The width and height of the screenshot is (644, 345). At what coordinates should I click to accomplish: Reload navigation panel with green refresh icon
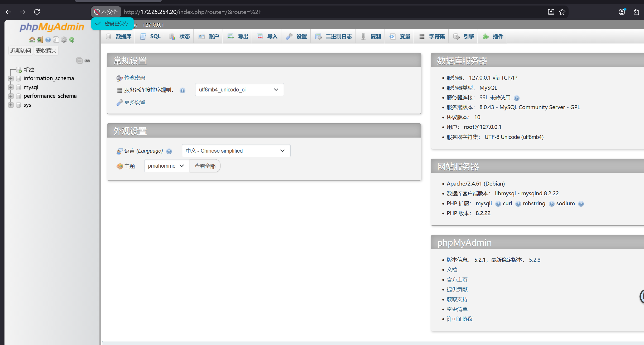point(72,40)
